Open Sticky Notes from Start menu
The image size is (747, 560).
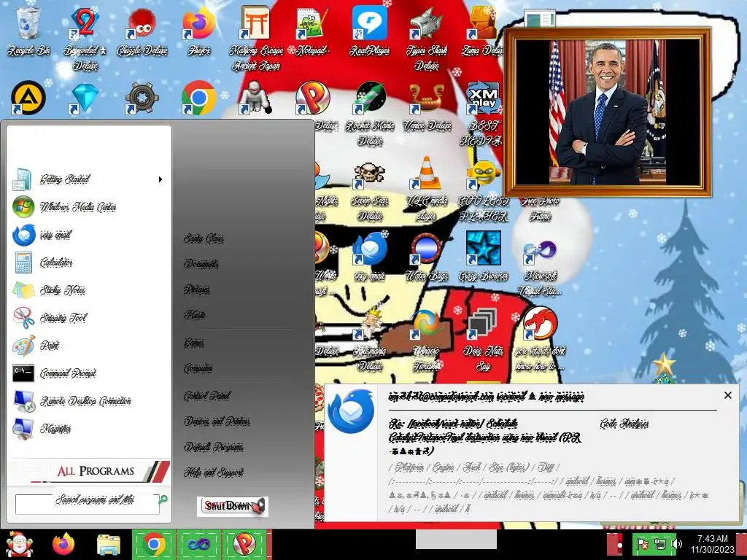coord(88,290)
